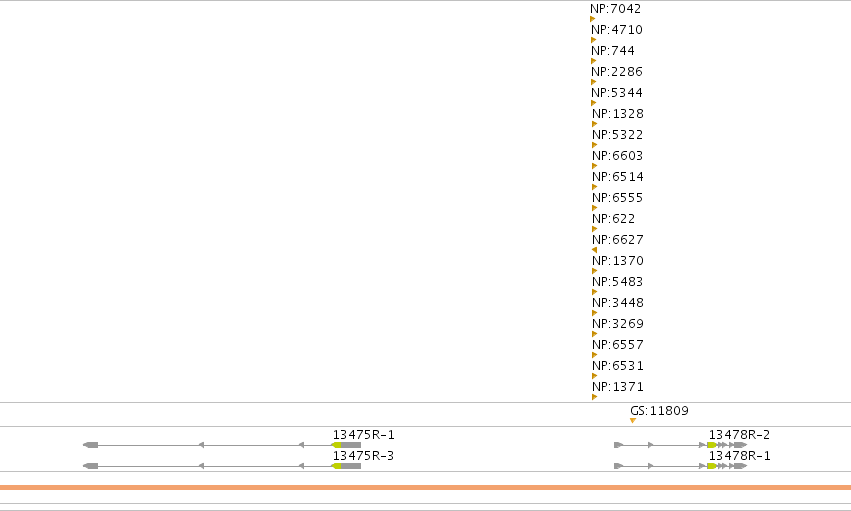Image resolution: width=851 pixels, height=511 pixels.
Task: Select the 13475R-1 transcript label
Action: (364, 435)
